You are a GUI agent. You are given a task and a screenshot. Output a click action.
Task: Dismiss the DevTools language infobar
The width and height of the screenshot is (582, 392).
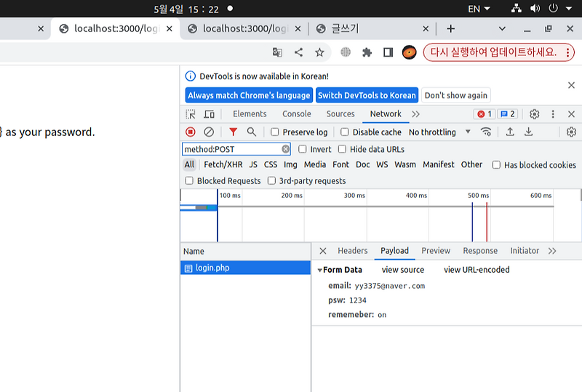[x=571, y=85]
